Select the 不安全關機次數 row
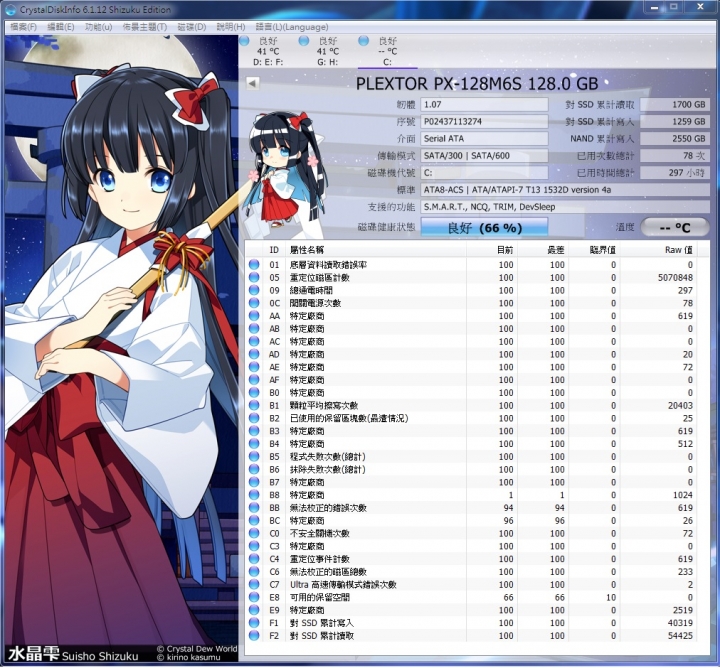This screenshot has width=720, height=668. coord(471,533)
